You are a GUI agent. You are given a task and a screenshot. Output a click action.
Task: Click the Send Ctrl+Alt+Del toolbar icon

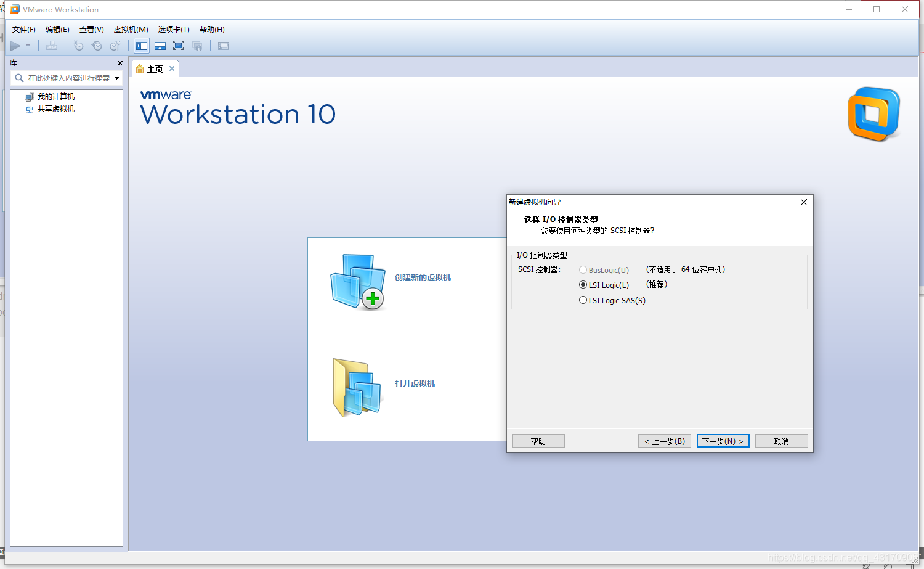(52, 46)
